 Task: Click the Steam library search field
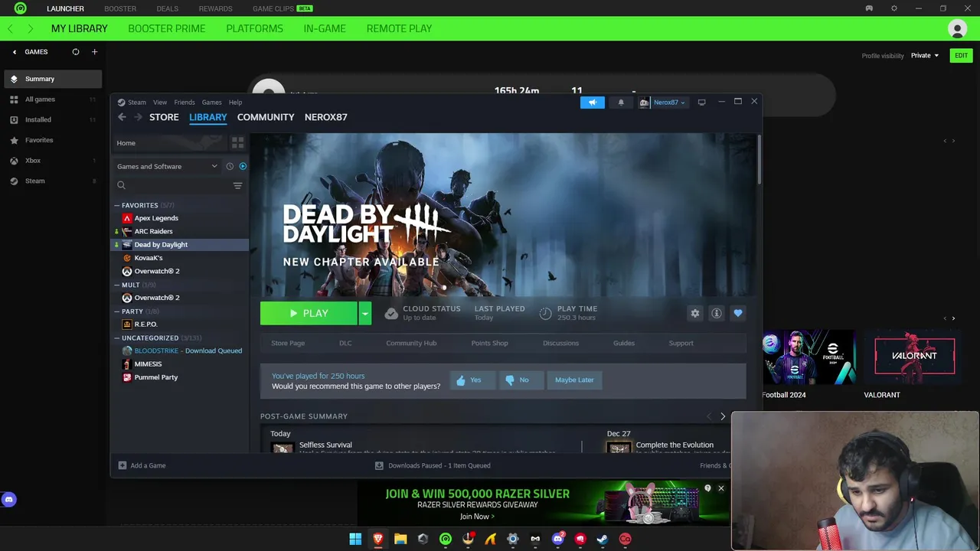(171, 185)
